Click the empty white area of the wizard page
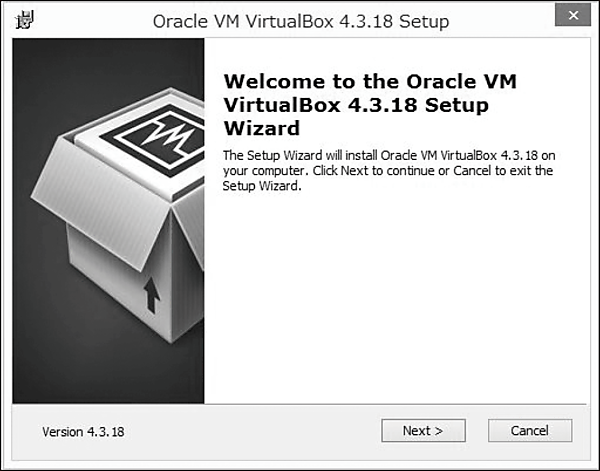This screenshot has height=471, width=600. tap(400, 300)
